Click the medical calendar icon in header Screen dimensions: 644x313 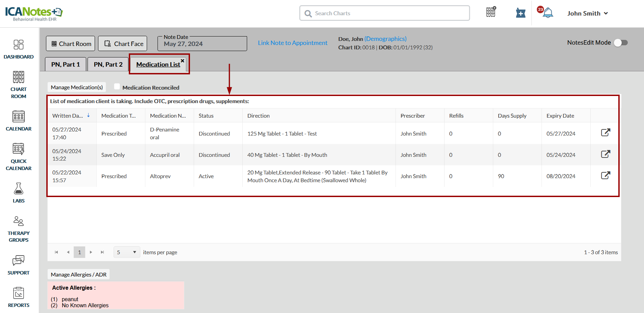click(x=521, y=13)
